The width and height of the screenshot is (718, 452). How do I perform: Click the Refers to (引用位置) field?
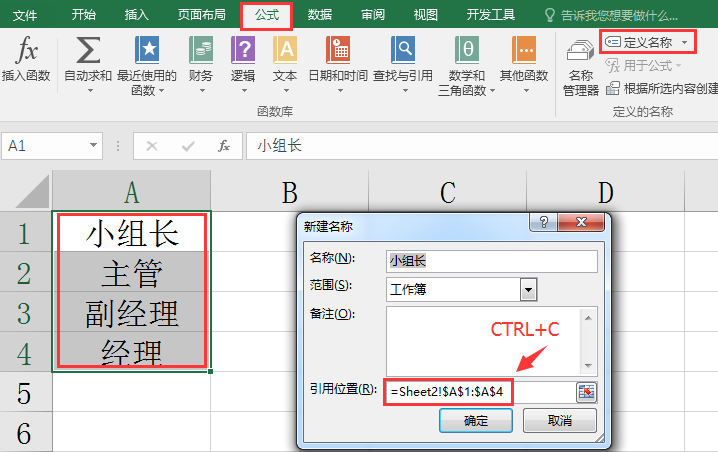(480, 392)
